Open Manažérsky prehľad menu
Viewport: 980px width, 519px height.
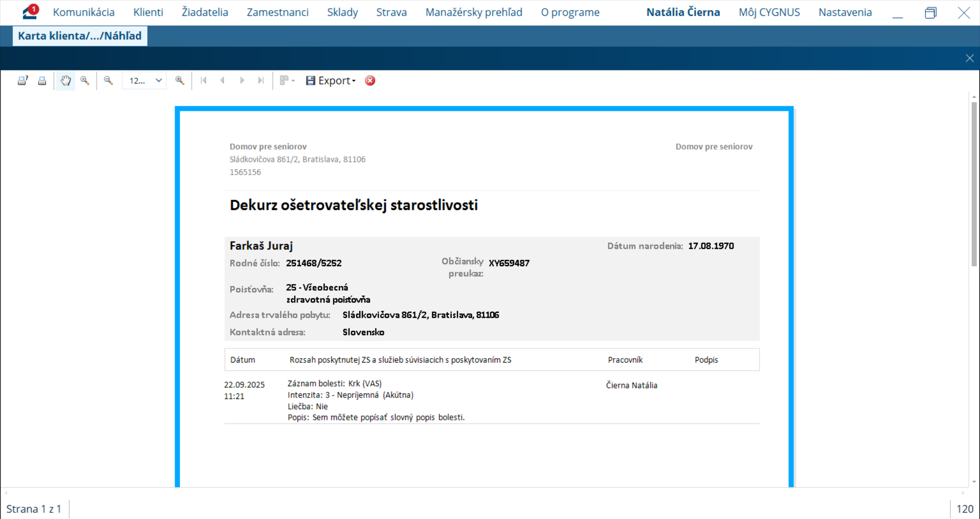pyautogui.click(x=474, y=12)
